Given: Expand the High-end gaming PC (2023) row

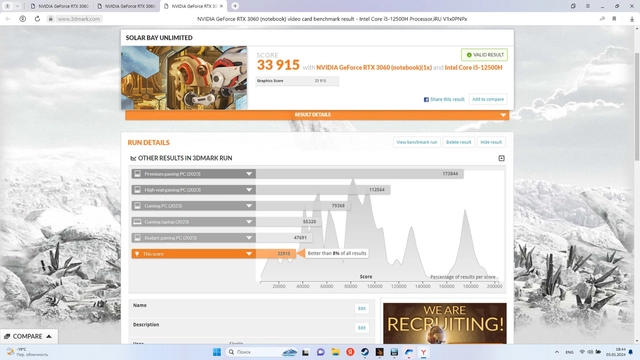Looking at the screenshot, I should click(x=193, y=190).
